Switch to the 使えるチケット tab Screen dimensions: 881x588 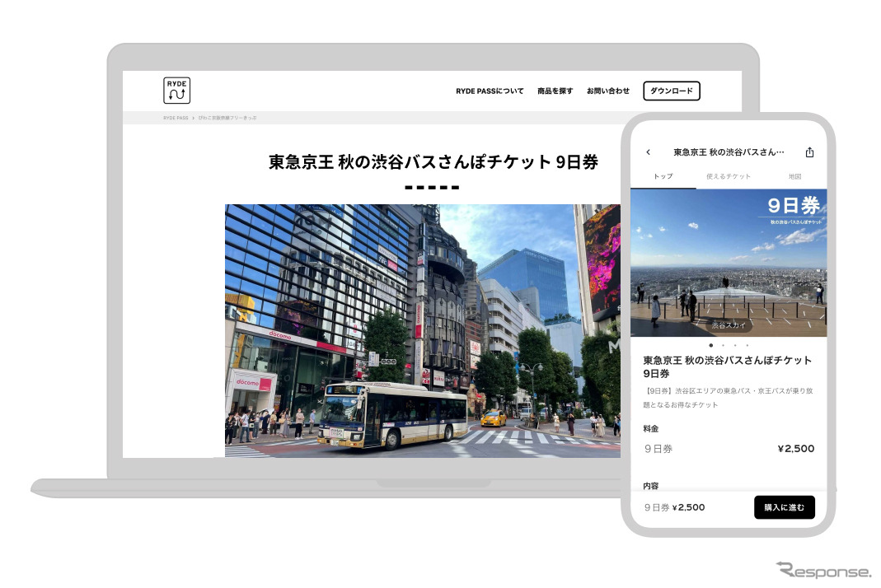point(729,176)
